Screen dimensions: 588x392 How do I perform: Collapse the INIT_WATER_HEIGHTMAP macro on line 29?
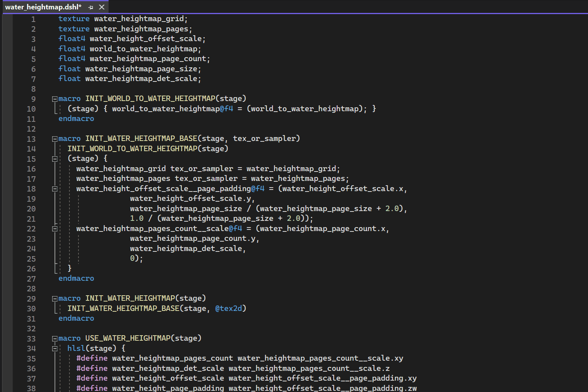tap(55, 298)
